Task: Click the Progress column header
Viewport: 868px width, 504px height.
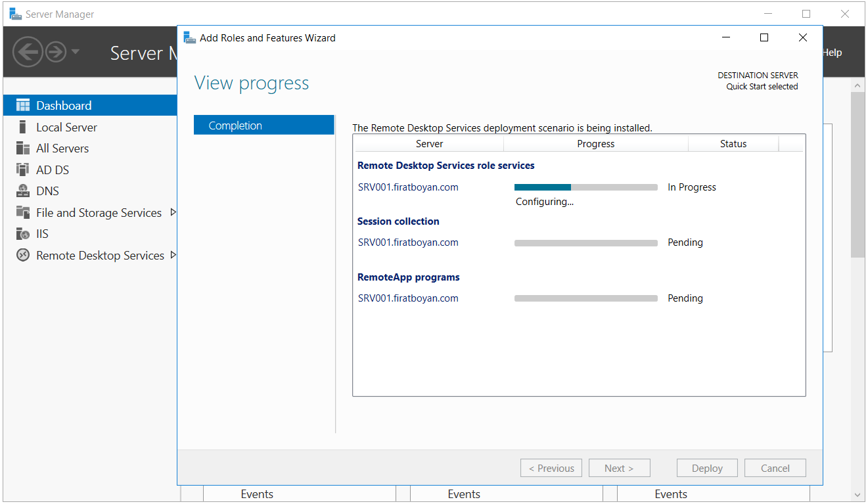Action: (x=596, y=143)
